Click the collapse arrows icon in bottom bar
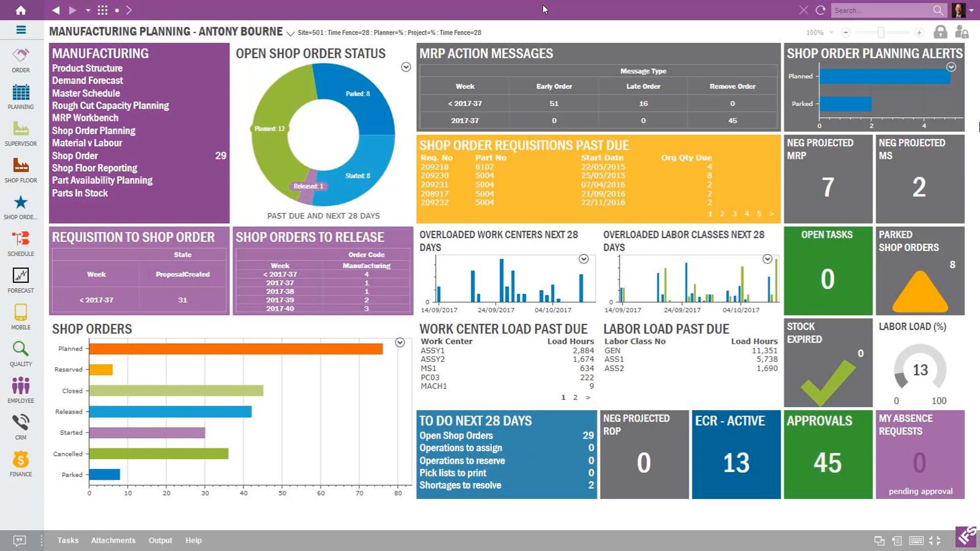The width and height of the screenshot is (980, 551). [x=935, y=541]
